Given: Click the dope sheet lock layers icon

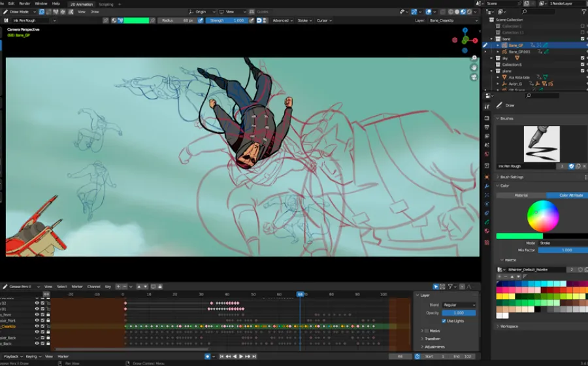Looking at the screenshot, I should click(x=160, y=287).
